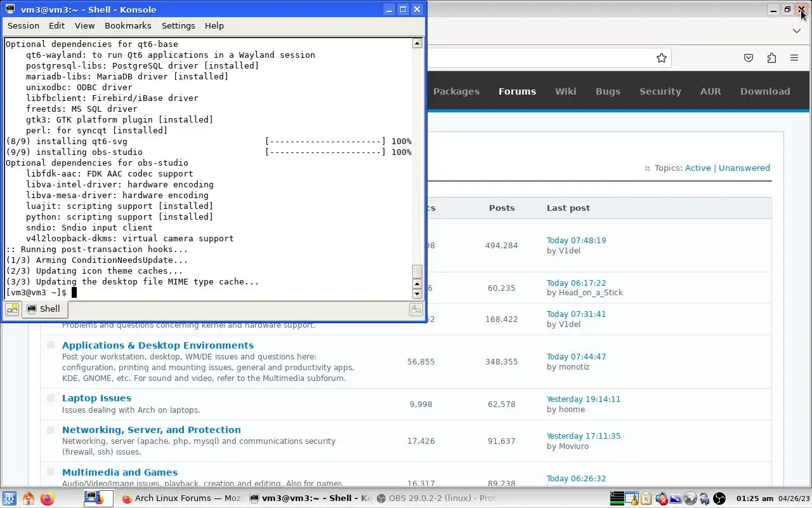Open Wiki in Arch site navigation
Screen dimensions: 812x508
(x=566, y=91)
